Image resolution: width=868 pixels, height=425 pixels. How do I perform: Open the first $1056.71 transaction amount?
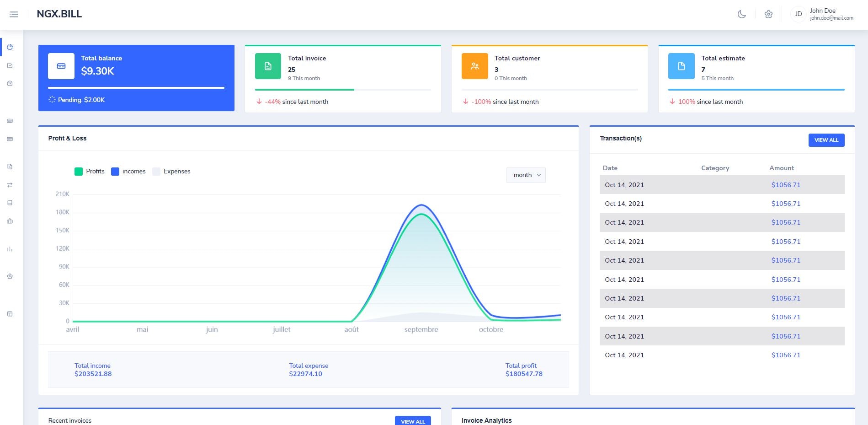[786, 185]
